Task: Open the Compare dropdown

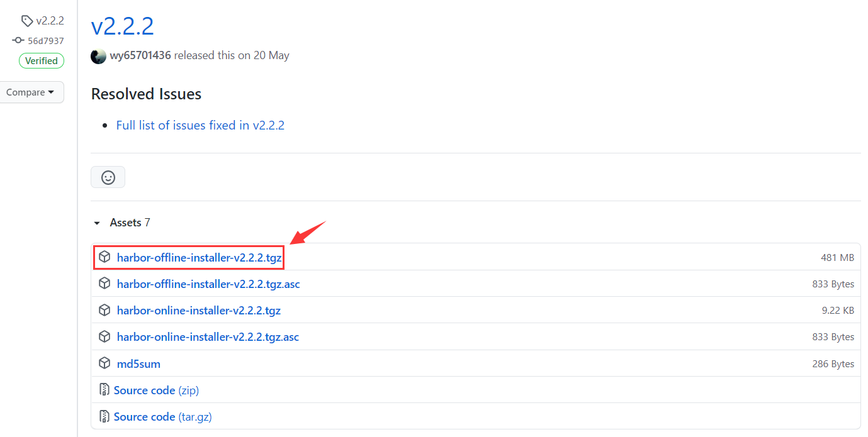Action: click(x=30, y=92)
